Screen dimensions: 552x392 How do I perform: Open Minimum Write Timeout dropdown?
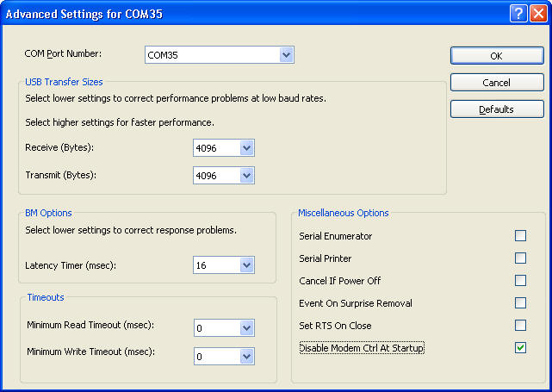coord(247,357)
